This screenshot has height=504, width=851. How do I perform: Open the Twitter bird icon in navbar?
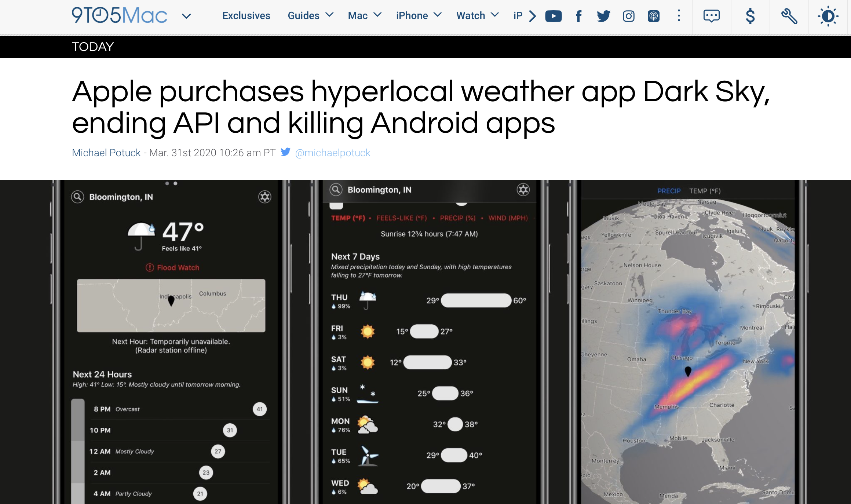pyautogui.click(x=603, y=16)
